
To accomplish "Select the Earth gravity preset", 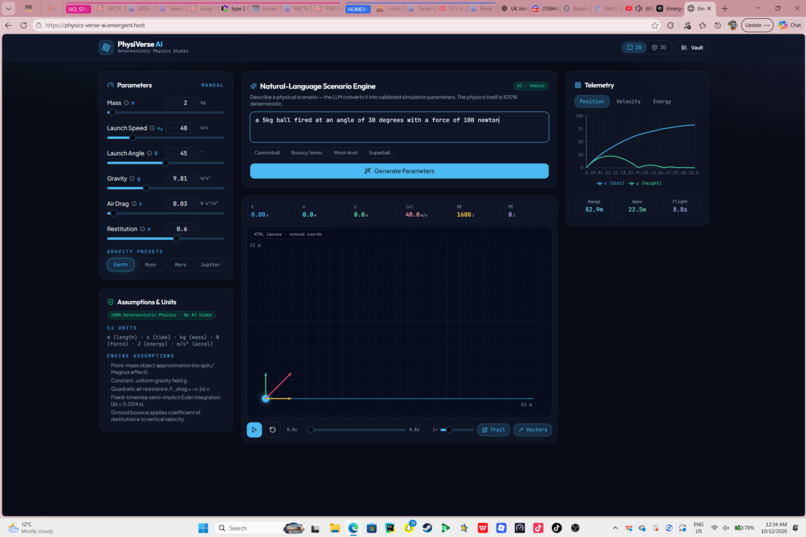I will point(121,265).
